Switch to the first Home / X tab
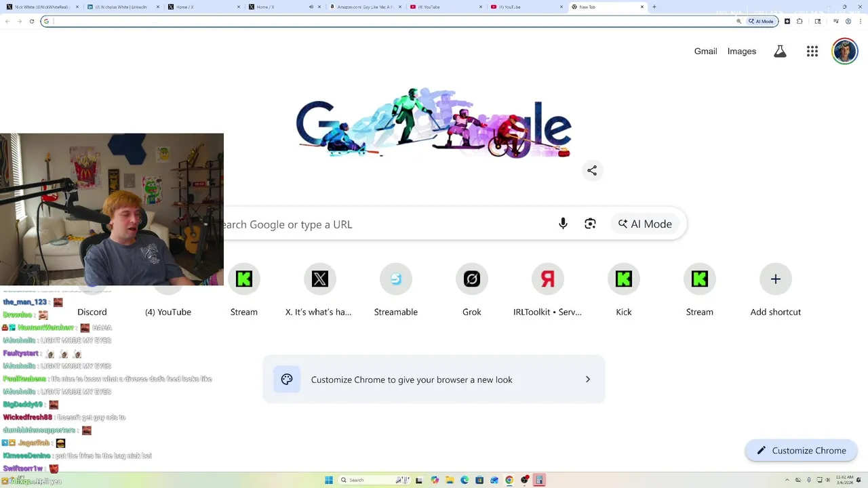 (x=203, y=7)
